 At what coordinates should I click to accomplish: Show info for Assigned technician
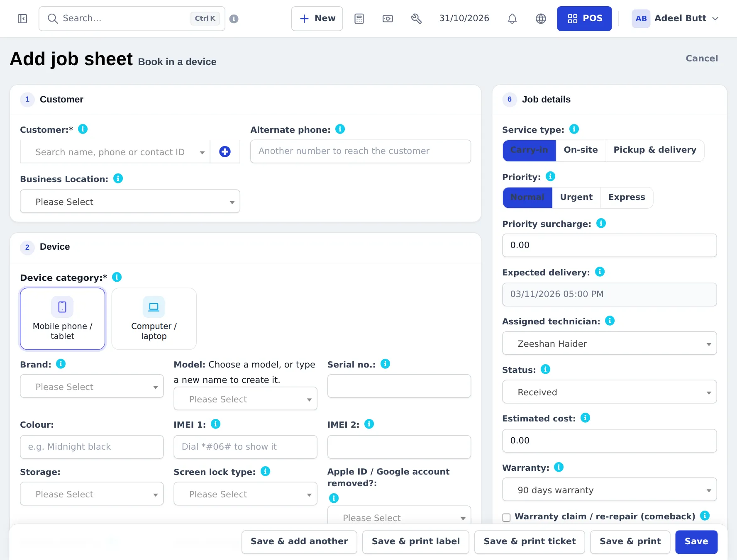610,321
